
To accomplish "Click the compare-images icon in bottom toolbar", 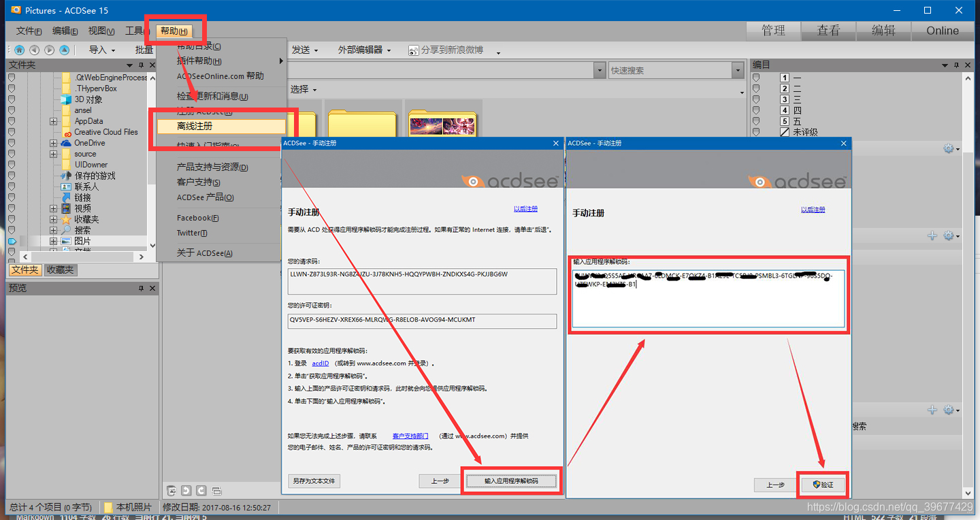I will (216, 491).
